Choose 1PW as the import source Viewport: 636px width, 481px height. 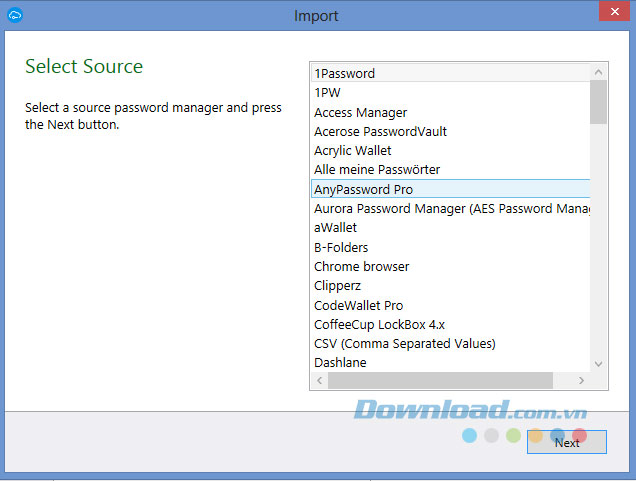[x=451, y=93]
